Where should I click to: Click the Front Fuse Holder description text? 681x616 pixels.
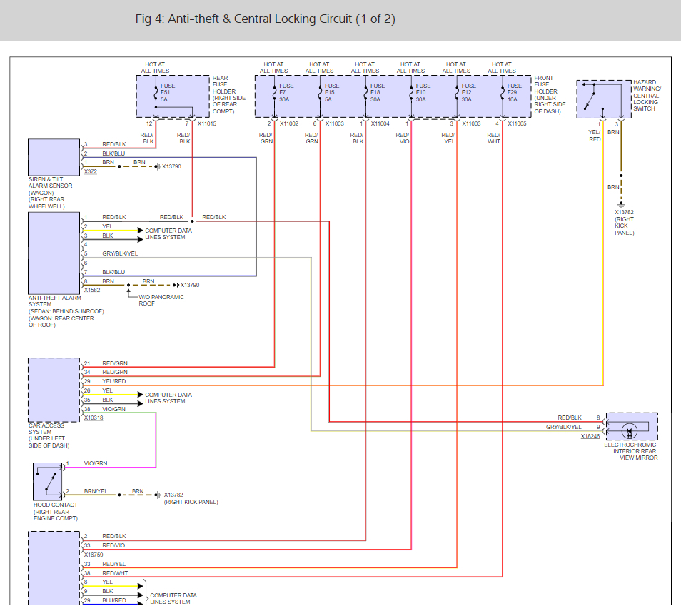tap(550, 95)
